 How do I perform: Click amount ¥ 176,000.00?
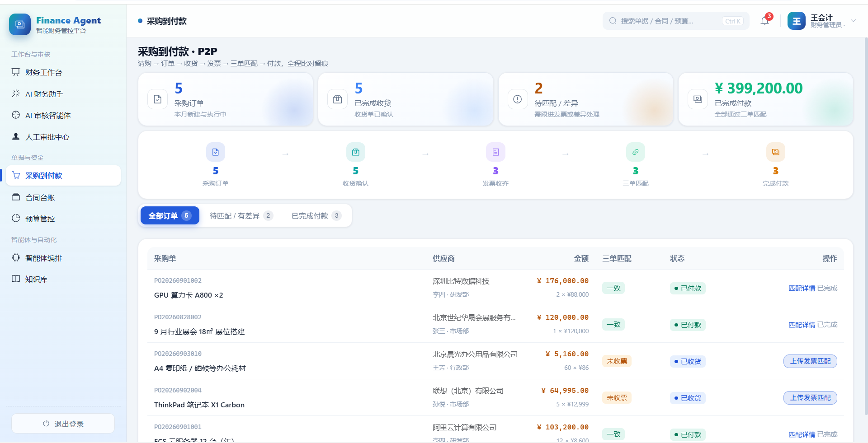(x=562, y=281)
